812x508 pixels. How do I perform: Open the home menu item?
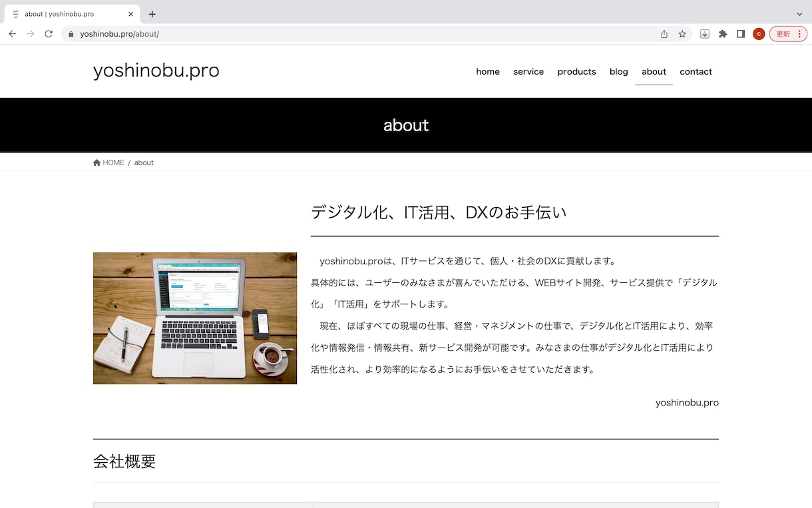coord(488,72)
